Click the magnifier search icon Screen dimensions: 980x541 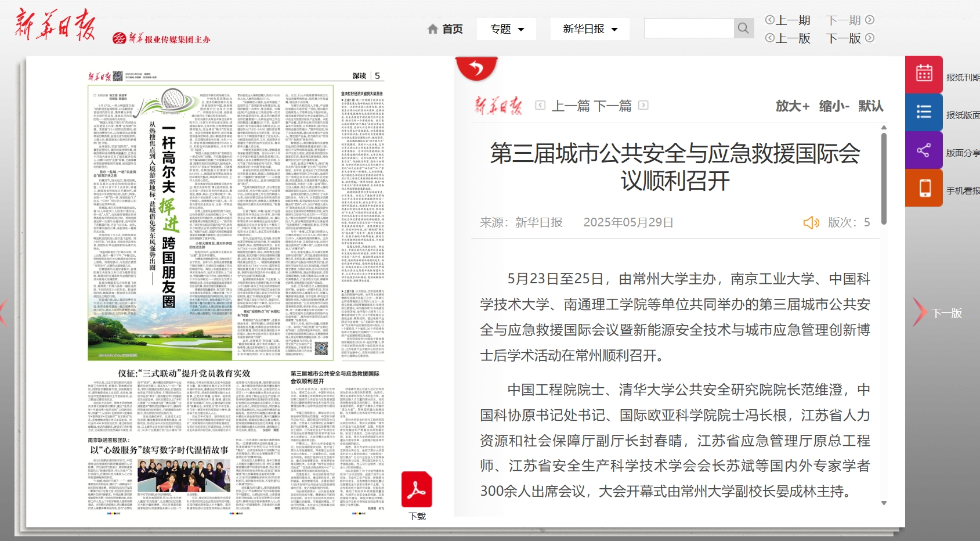[x=743, y=28]
